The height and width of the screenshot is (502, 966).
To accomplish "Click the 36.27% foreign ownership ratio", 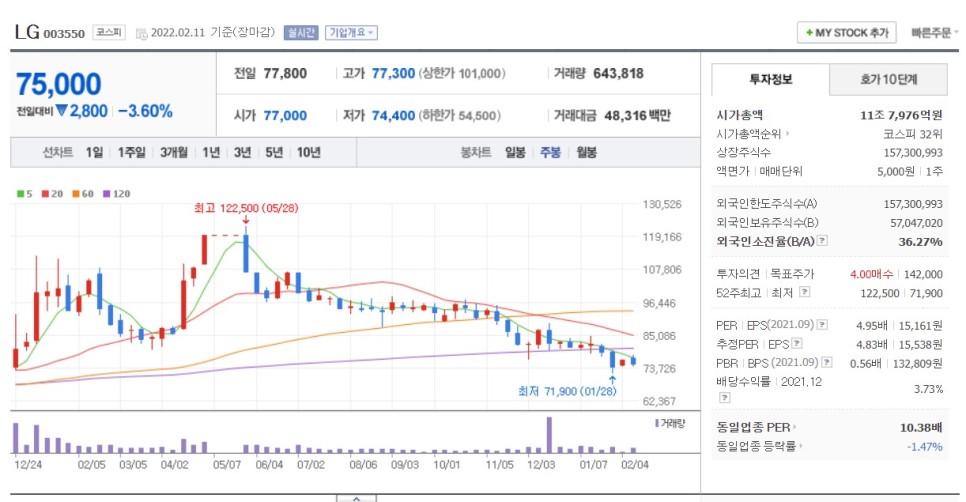I will [920, 241].
